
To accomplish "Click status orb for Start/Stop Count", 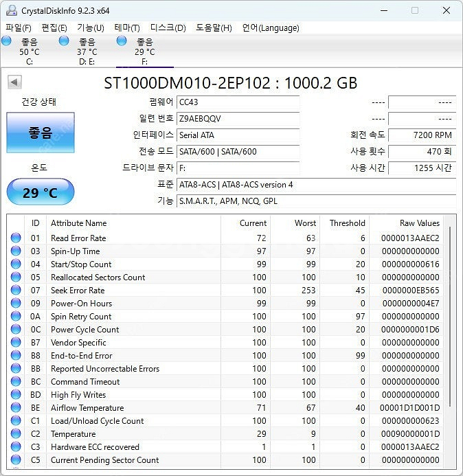I will 16,264.
